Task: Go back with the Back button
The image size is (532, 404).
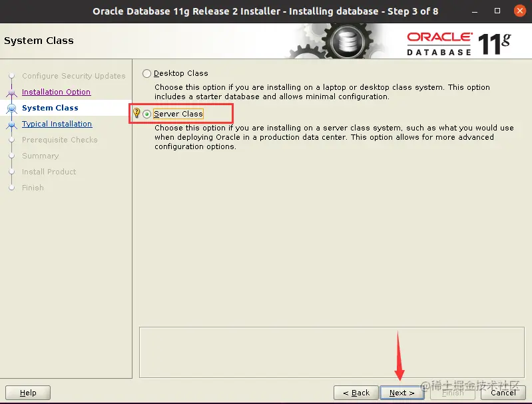Action: tap(356, 393)
